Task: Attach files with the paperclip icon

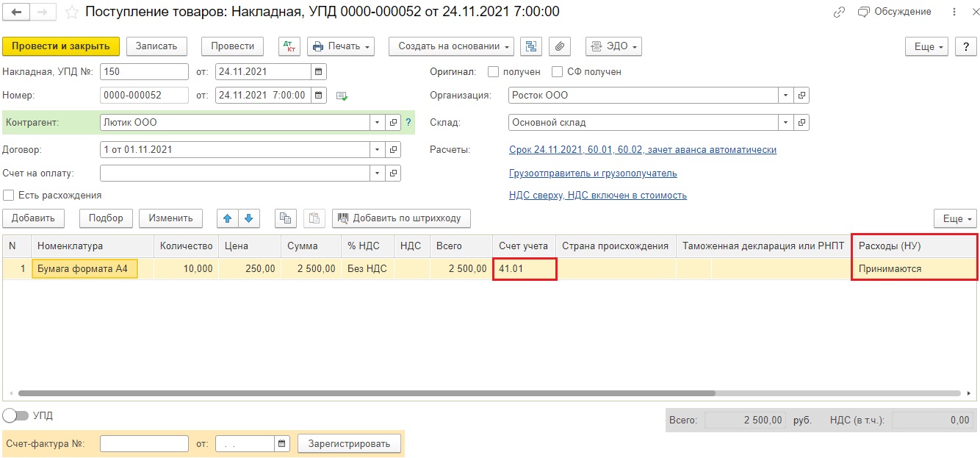Action: point(560,46)
